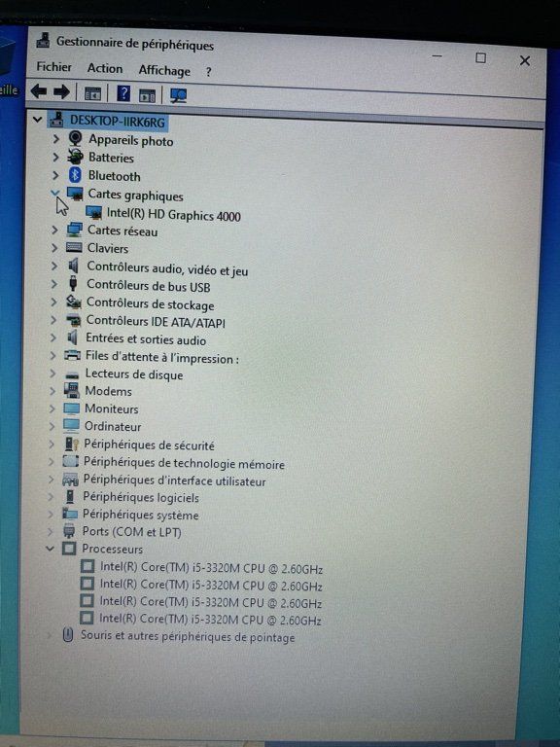Collapse the Cartes graphiques category
The height and width of the screenshot is (747, 560).
click(x=55, y=193)
